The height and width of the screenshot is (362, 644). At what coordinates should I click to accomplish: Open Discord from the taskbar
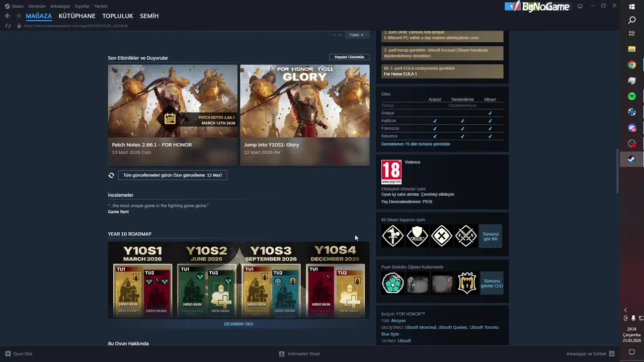point(632,128)
